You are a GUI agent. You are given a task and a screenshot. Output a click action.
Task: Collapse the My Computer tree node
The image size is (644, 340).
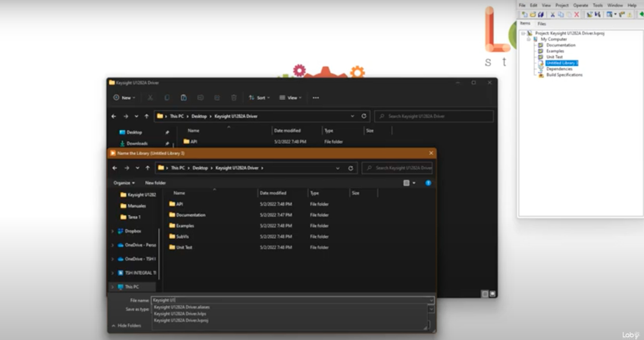click(x=529, y=39)
